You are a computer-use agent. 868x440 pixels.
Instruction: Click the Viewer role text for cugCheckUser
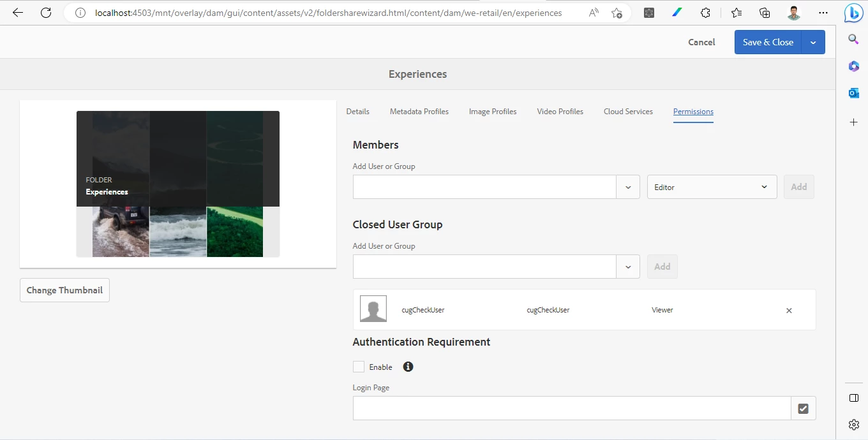[x=662, y=310]
